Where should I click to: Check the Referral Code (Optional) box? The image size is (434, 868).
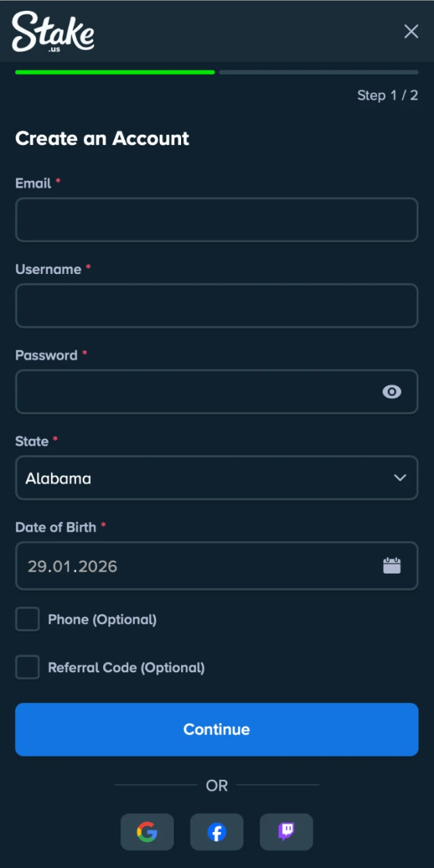(x=27, y=667)
